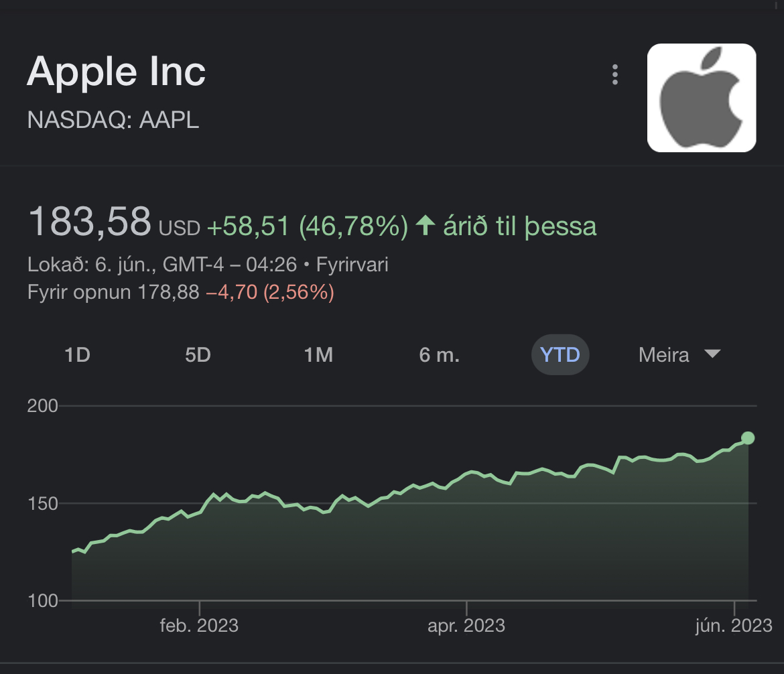784x674 pixels.
Task: Click the apr. 2023 axis label
Action: (x=466, y=626)
